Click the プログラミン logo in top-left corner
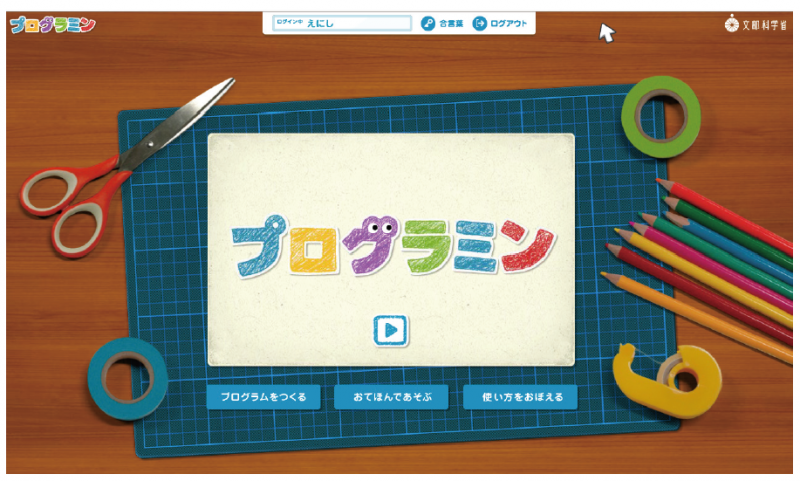Viewport: 800px width, 481px height. click(x=53, y=25)
